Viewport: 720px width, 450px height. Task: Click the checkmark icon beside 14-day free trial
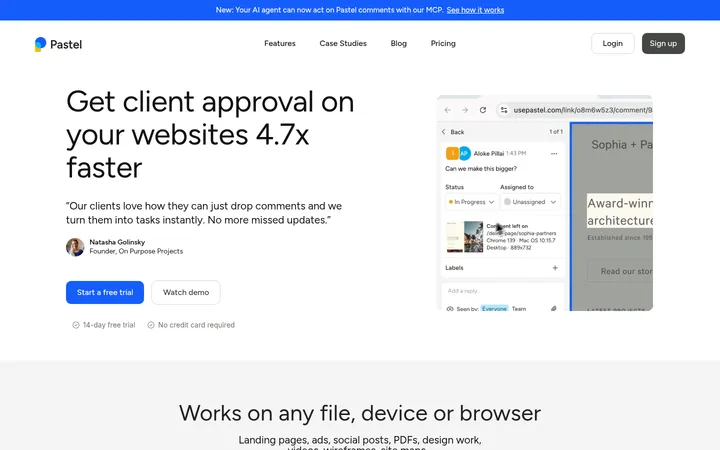click(76, 325)
